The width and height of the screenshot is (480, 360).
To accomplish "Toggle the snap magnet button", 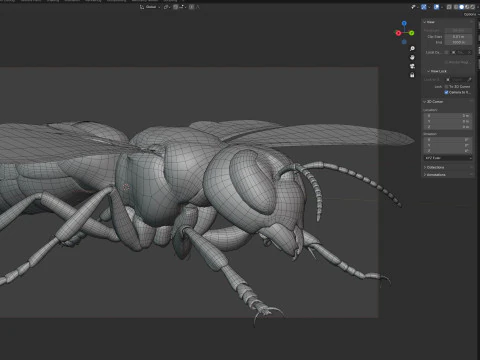I will (x=175, y=7).
